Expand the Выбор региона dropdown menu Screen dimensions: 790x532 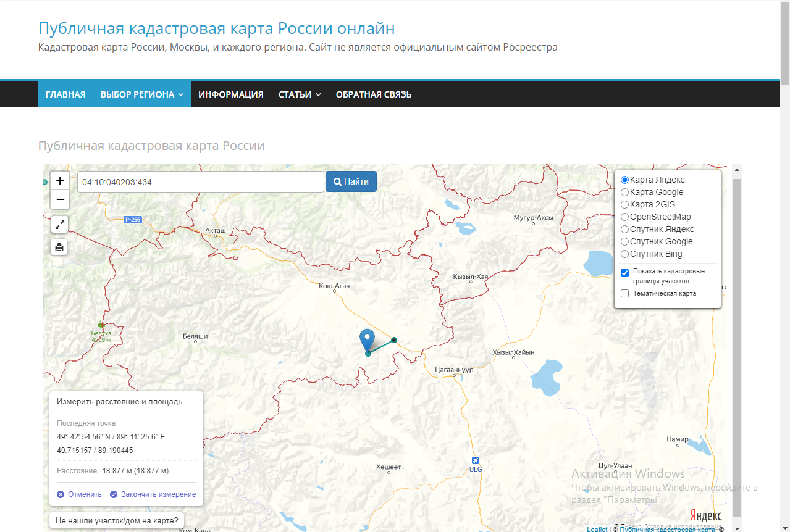[141, 94]
